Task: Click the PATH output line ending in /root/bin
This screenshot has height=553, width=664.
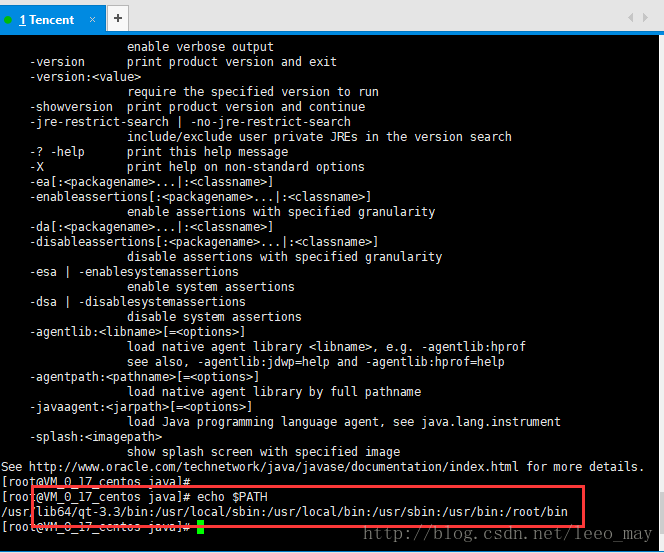Action: [285, 512]
